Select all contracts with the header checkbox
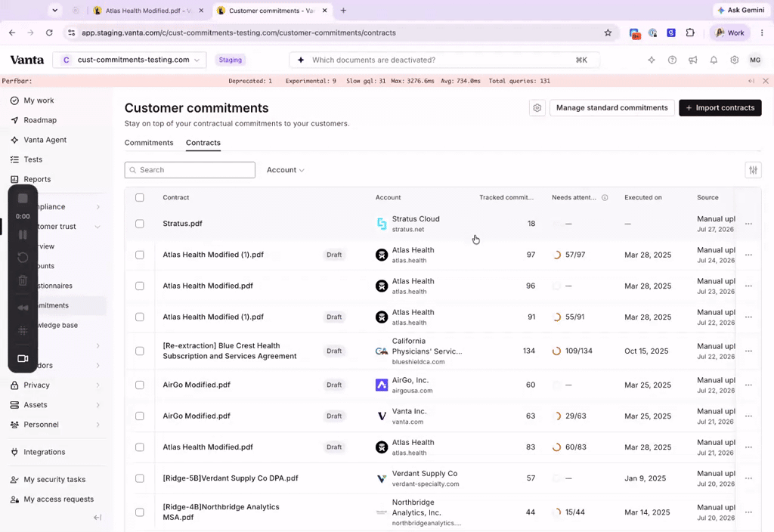 coord(140,197)
